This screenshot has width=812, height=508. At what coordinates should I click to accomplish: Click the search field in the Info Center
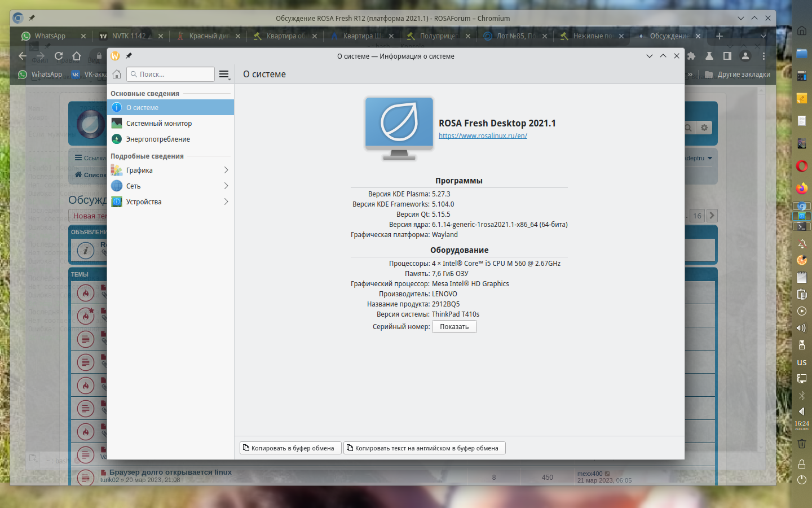pos(170,75)
